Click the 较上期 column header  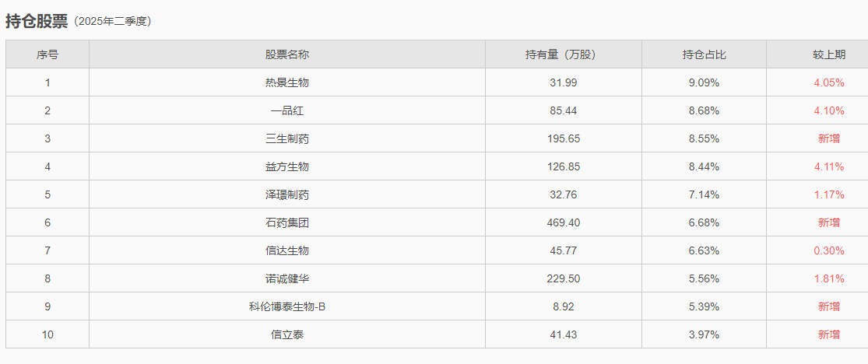point(829,54)
